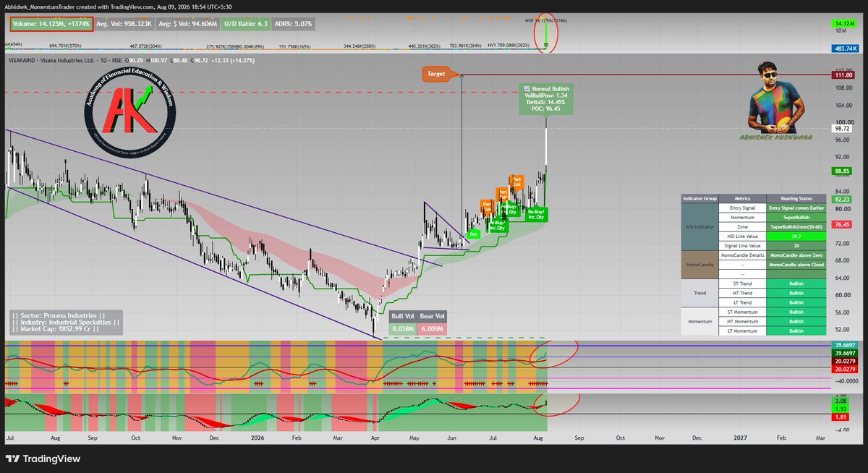Viewport: 868px width, 473px height.
Task: Click the Indicator Group table header
Action: (699, 198)
